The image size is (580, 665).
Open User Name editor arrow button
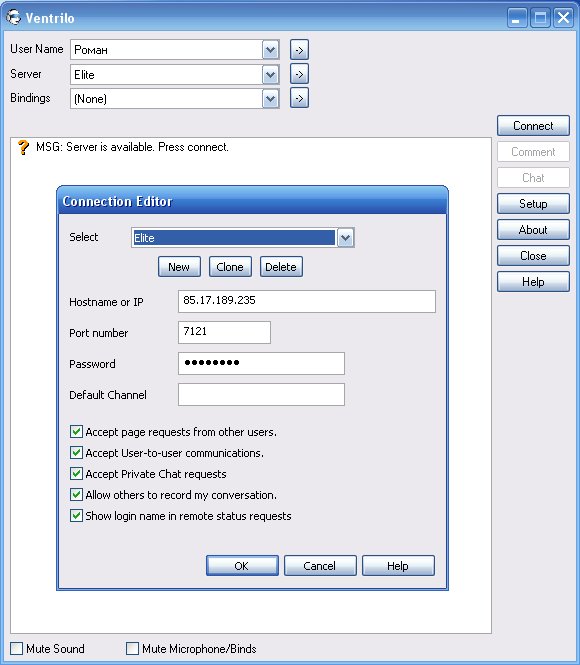click(x=299, y=50)
